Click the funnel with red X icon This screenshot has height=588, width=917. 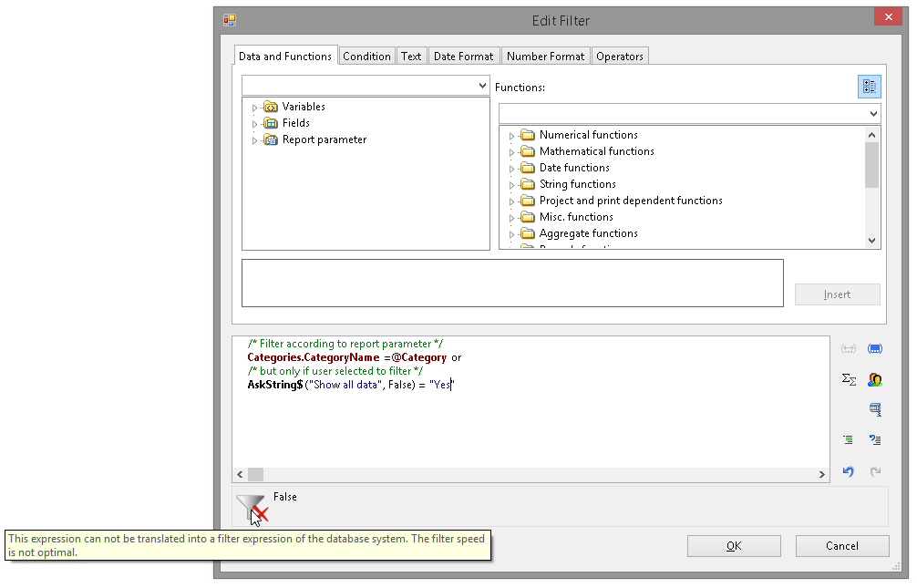pos(252,509)
